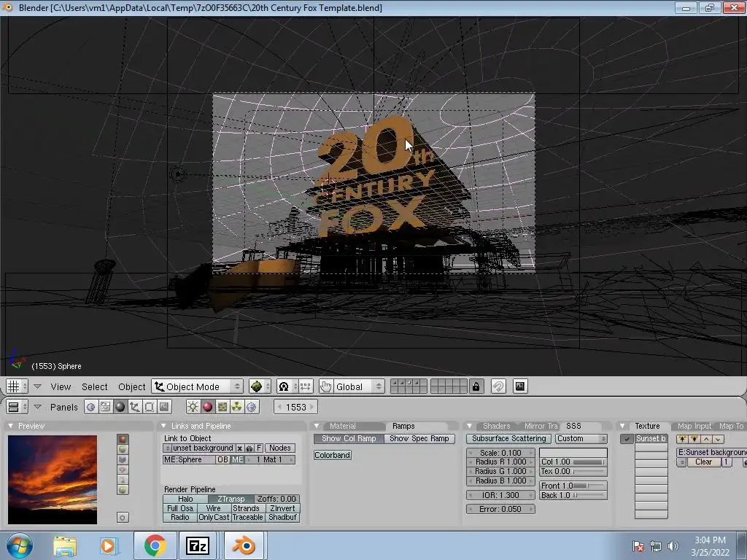The height and width of the screenshot is (560, 747).
Task: Open the Radiosity buttons sub-context
Action: coord(237,407)
